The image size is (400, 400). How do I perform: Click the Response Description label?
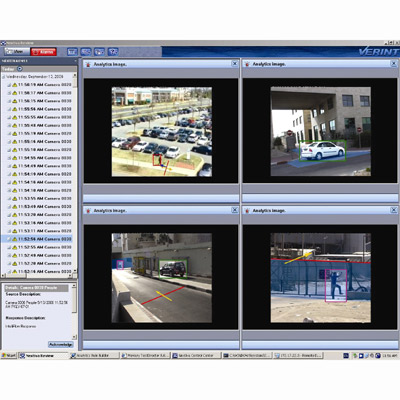pyautogui.click(x=25, y=318)
